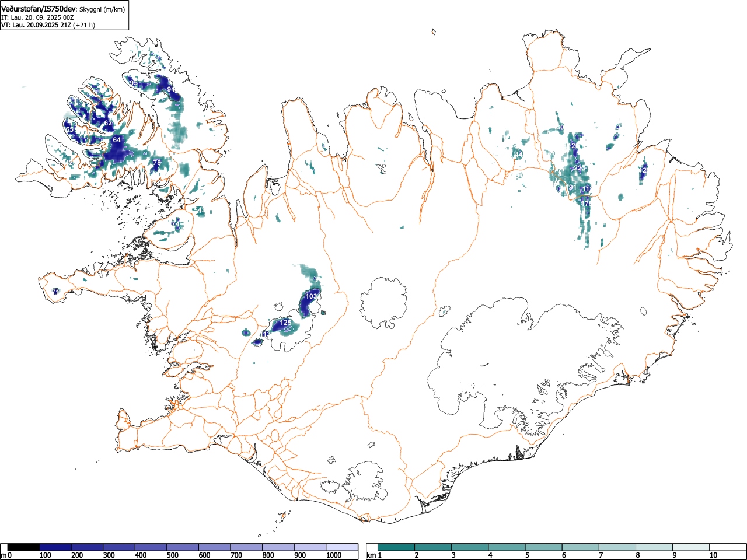Click the black 0–100 m legend swatch
Screen dimensions: 747x560
click(24, 547)
